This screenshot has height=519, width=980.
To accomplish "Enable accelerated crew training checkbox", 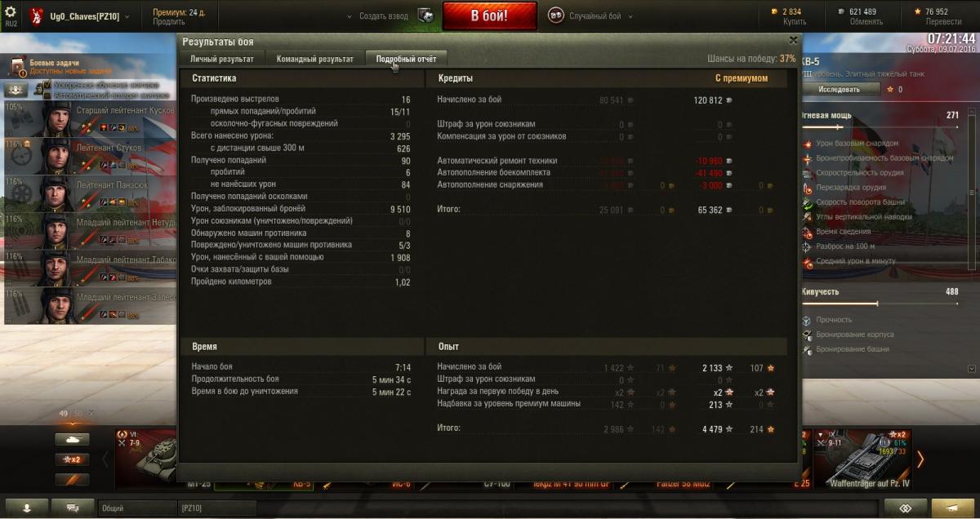I will coord(47,85).
